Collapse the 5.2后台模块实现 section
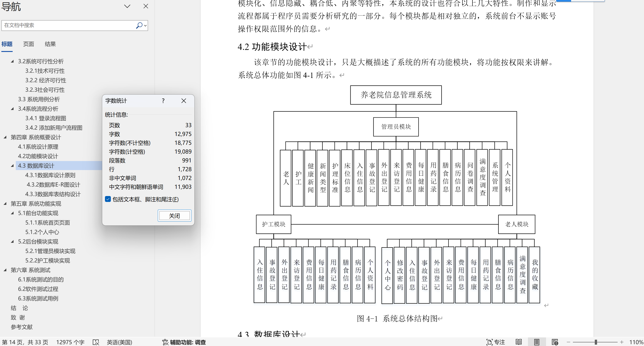Image resolution: width=644 pixels, height=346 pixels. pos(12,242)
